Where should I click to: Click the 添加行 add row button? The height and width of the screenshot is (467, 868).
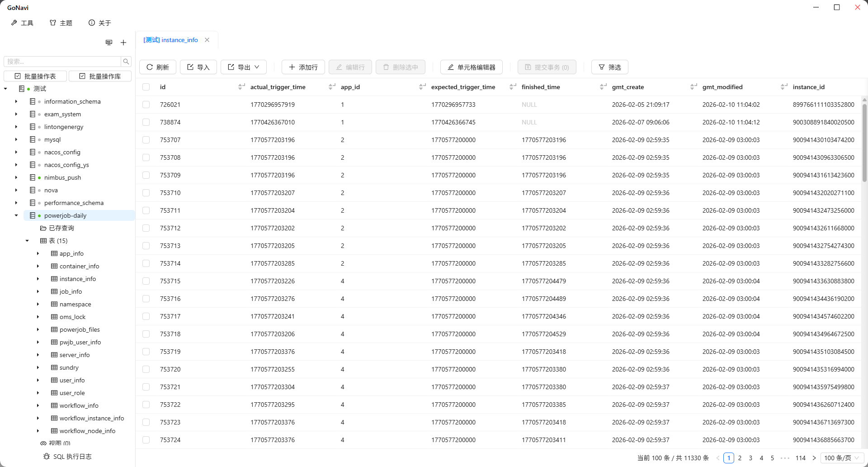pyautogui.click(x=303, y=67)
